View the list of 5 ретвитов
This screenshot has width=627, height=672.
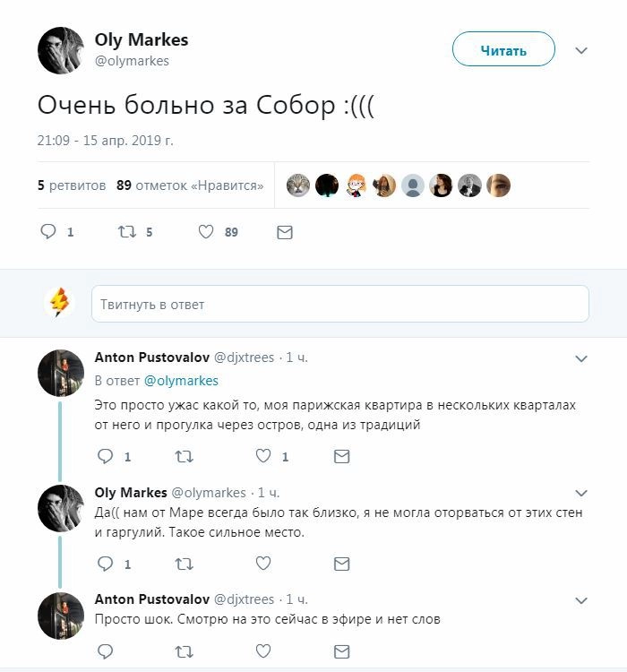(x=72, y=185)
